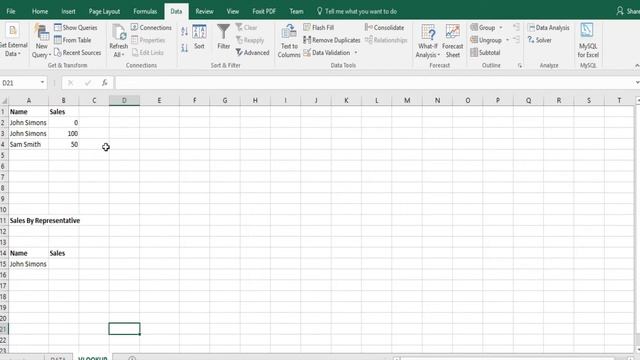Open the Formulas tab
The width and height of the screenshot is (640, 360).
point(145,11)
